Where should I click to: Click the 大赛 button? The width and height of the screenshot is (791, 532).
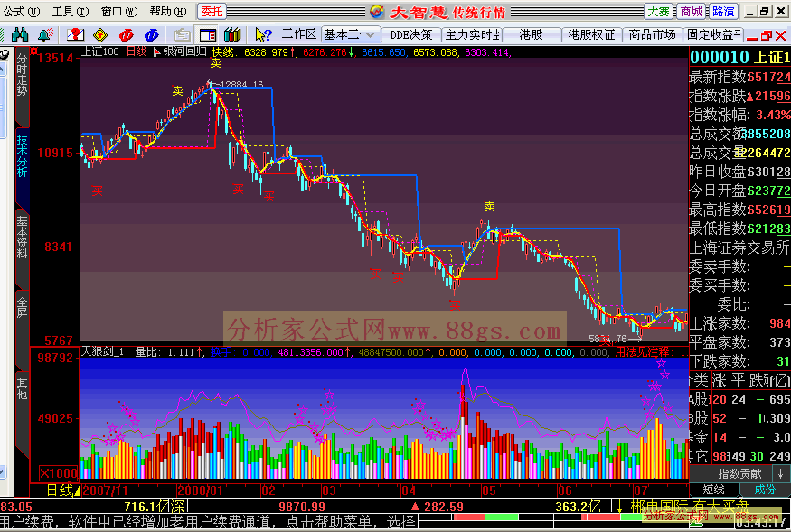tap(658, 11)
